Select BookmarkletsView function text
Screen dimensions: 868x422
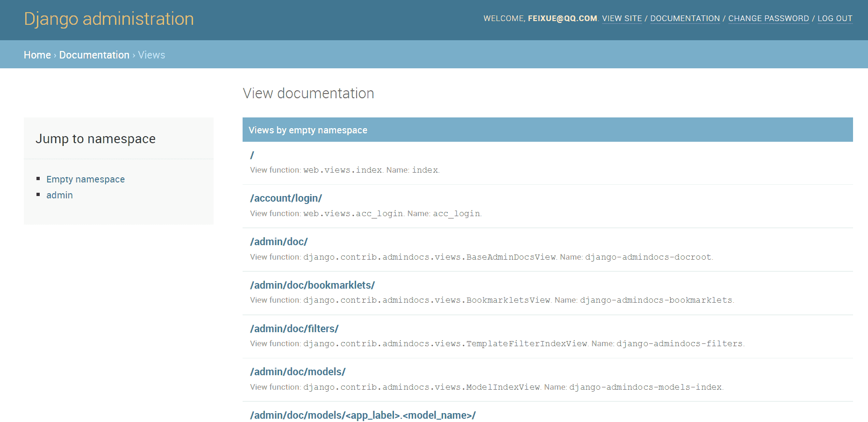tap(427, 300)
